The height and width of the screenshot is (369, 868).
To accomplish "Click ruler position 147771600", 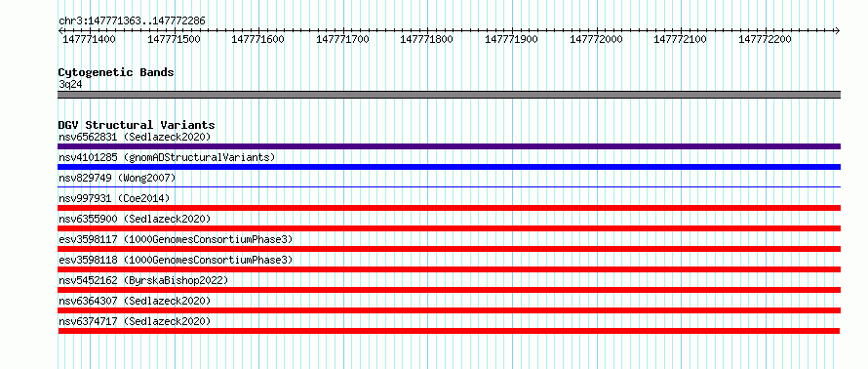I will 258,39.
